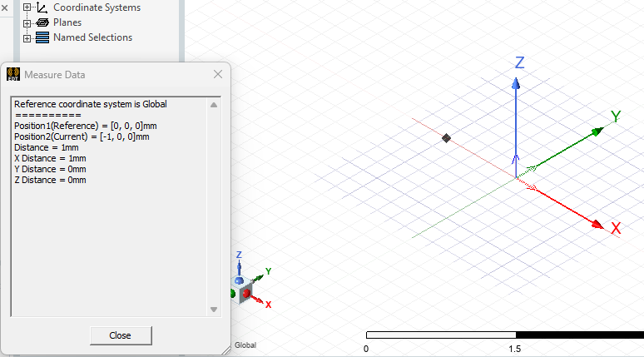Click the Coordinate Systems axis icon
644x357 pixels.
pos(42,7)
